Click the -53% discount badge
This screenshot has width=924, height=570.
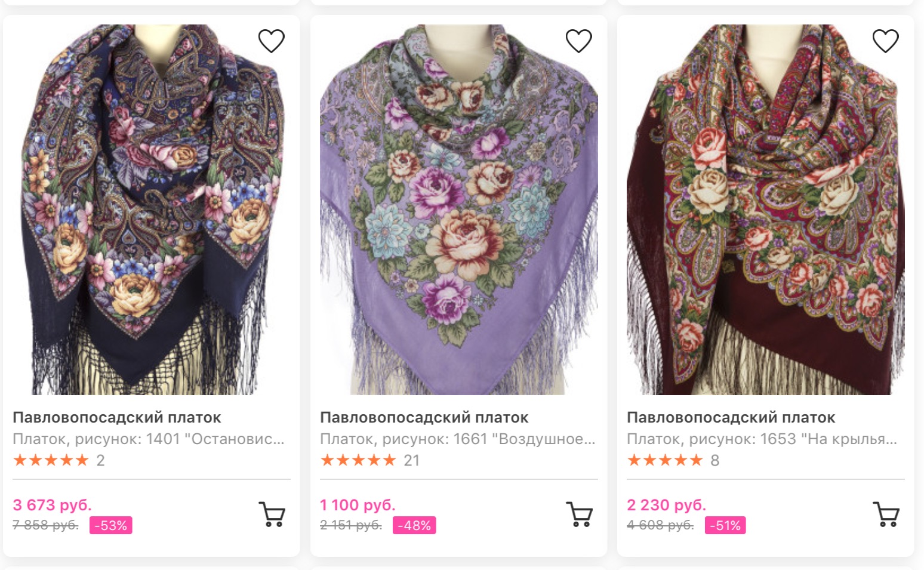(111, 525)
